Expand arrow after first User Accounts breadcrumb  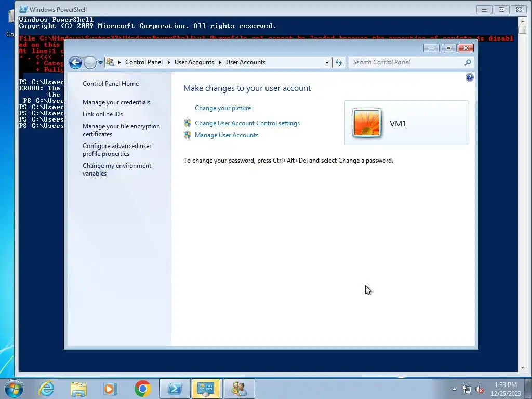pos(220,62)
